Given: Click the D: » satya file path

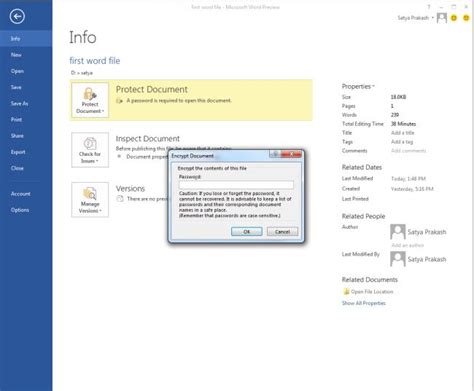Looking at the screenshot, I should pos(82,73).
